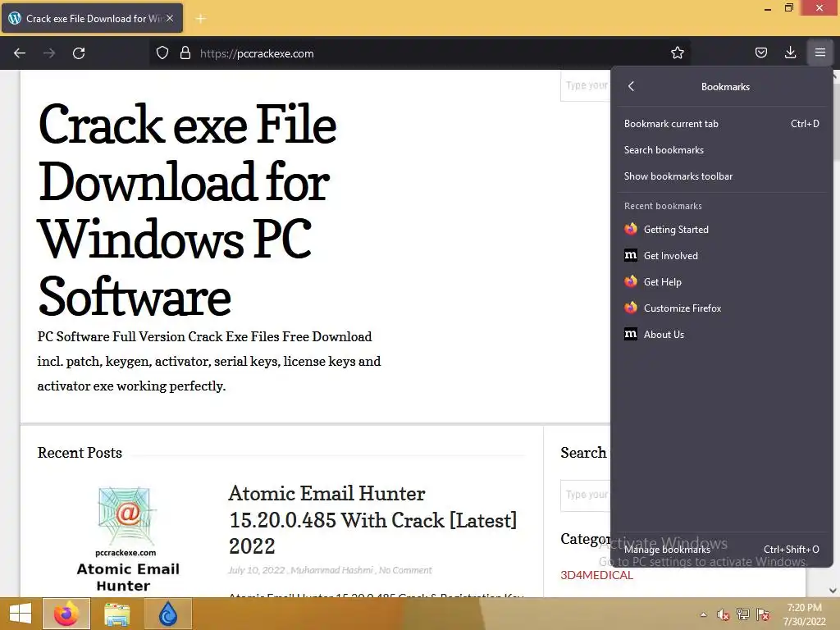Image resolution: width=840 pixels, height=630 pixels.
Task: Open the Getting Started bookmark
Action: (722, 230)
